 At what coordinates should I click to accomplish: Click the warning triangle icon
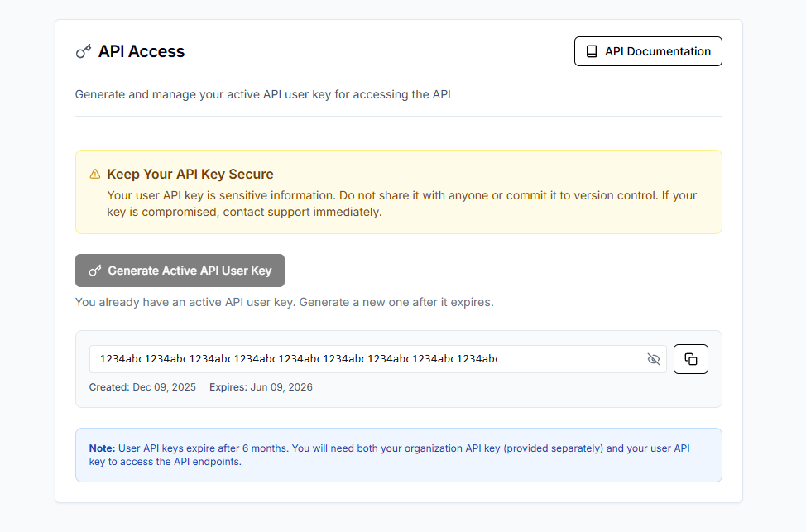coord(95,174)
